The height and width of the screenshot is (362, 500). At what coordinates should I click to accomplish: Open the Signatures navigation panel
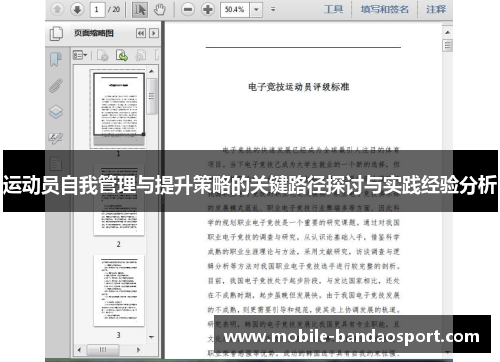[56, 138]
